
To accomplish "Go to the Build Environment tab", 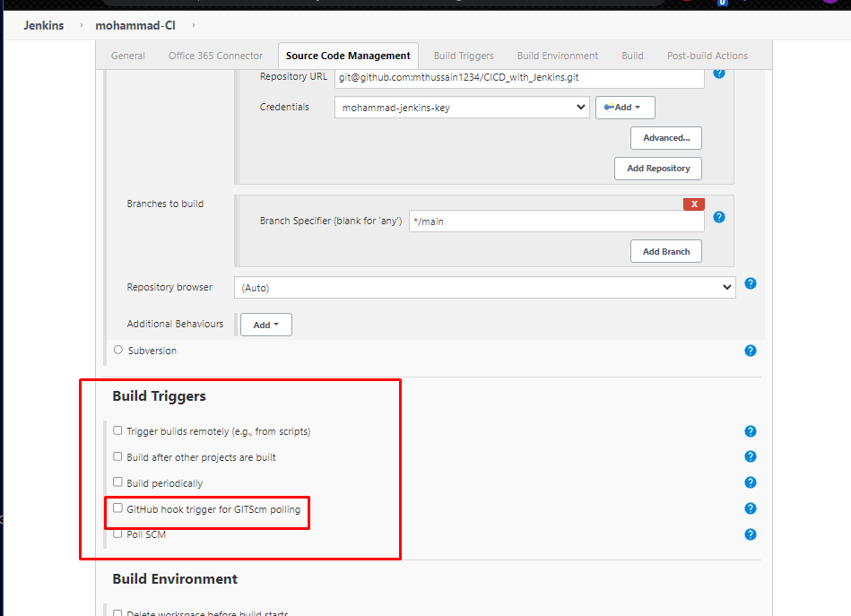I will coord(558,56).
